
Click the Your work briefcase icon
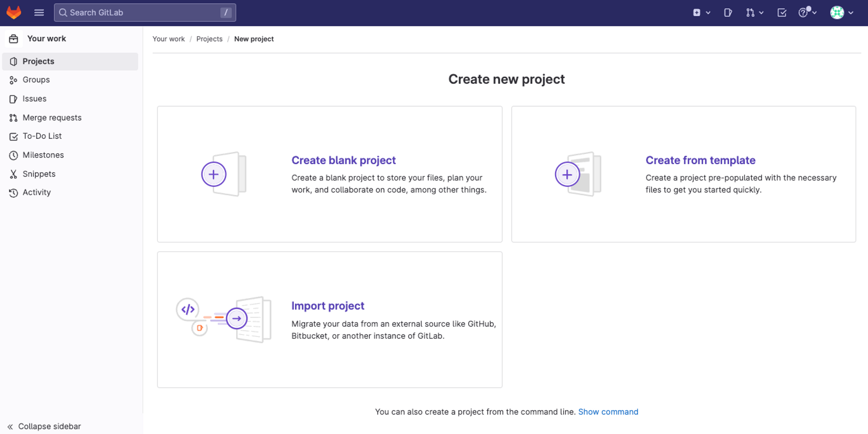click(13, 39)
